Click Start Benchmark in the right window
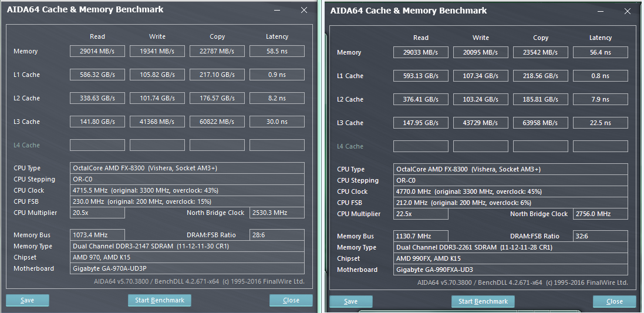644x313 pixels. (x=483, y=301)
